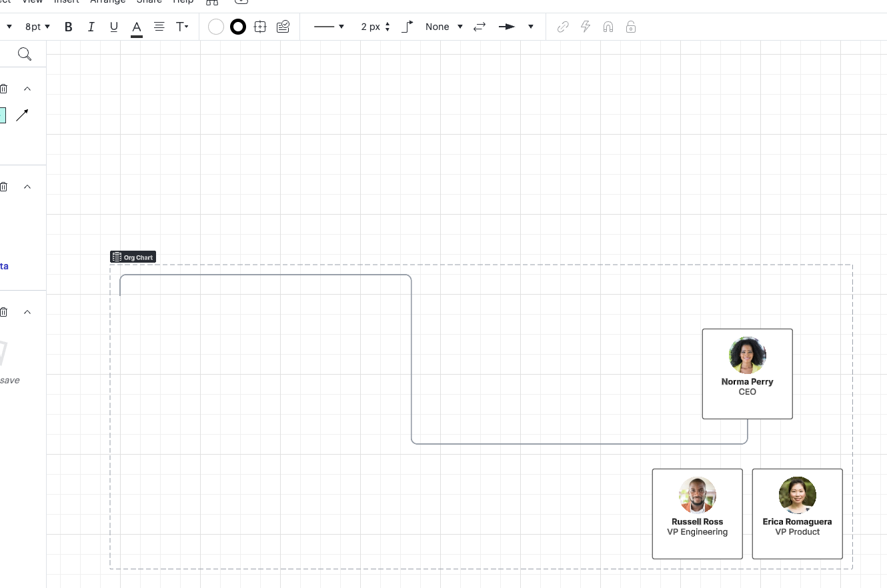
Task: Toggle underline text formatting
Action: tap(113, 27)
